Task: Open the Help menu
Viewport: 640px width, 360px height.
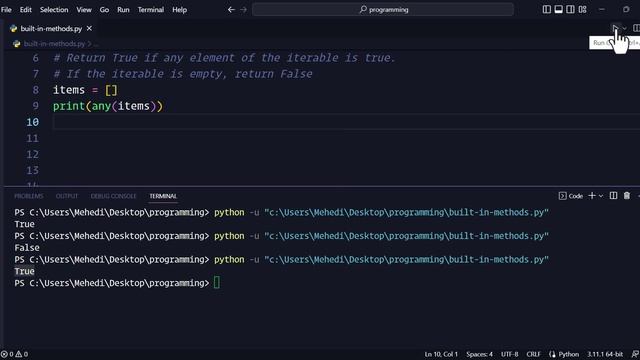Action: pos(179,9)
